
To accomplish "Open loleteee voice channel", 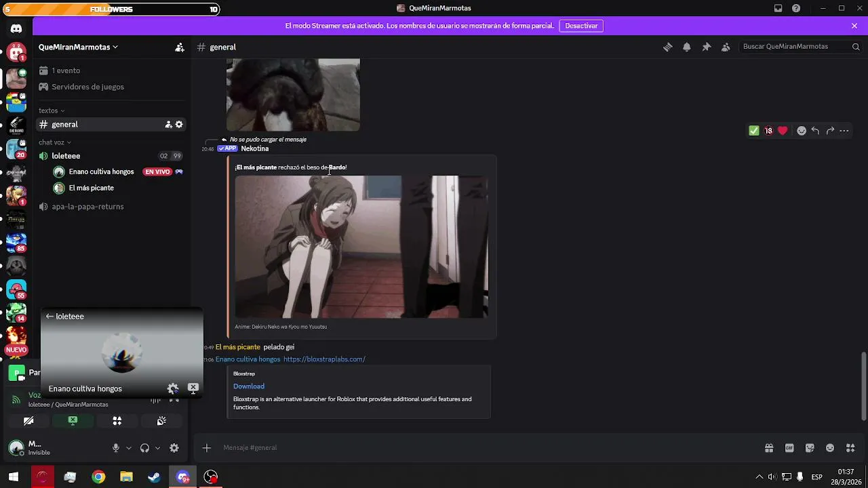I will coord(66,156).
